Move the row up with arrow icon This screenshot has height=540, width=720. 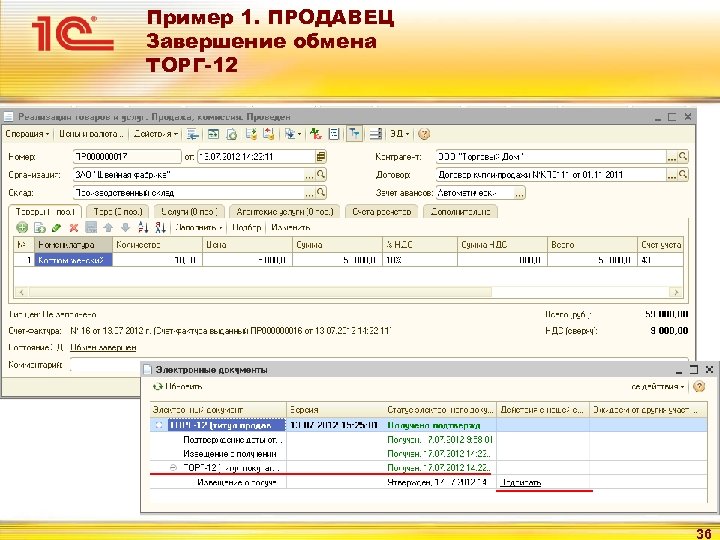pyautogui.click(x=108, y=227)
